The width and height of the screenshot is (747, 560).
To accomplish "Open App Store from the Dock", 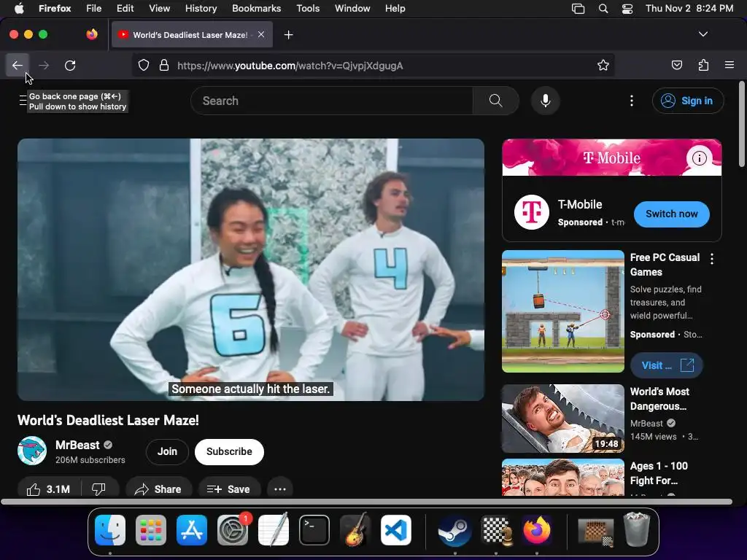I will point(192,530).
